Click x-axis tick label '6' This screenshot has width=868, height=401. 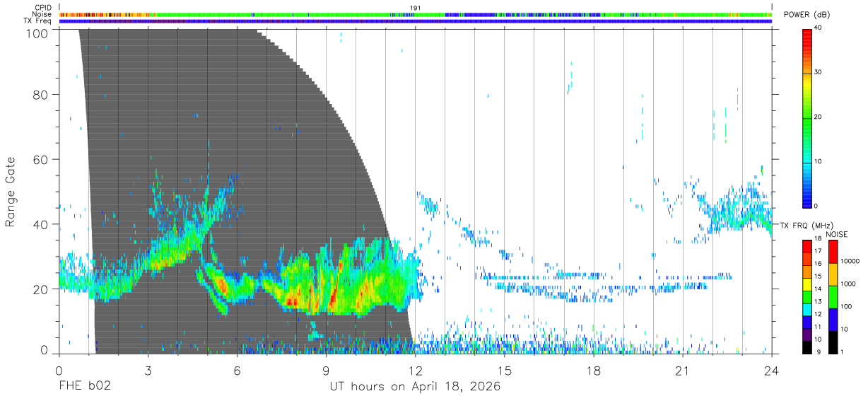pyautogui.click(x=237, y=371)
